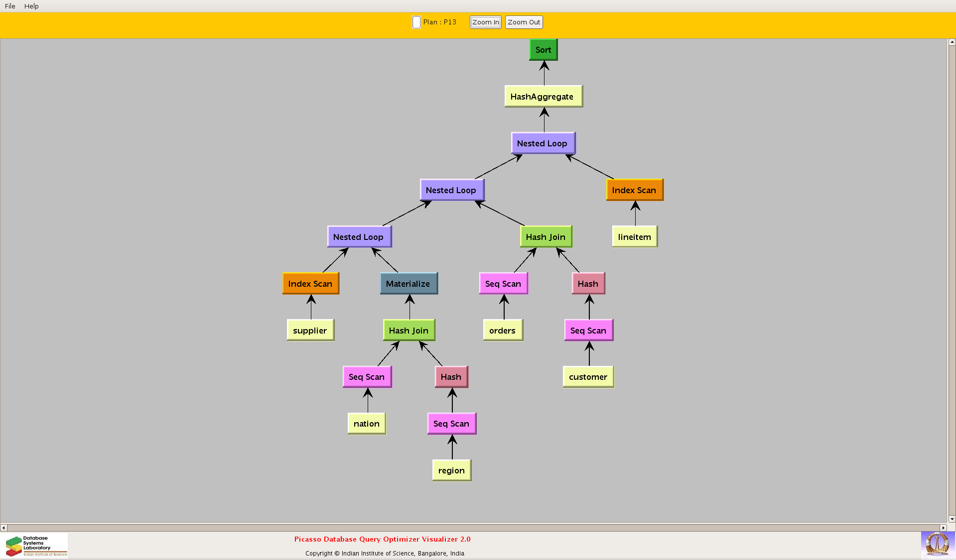Click the Sort root node

543,50
